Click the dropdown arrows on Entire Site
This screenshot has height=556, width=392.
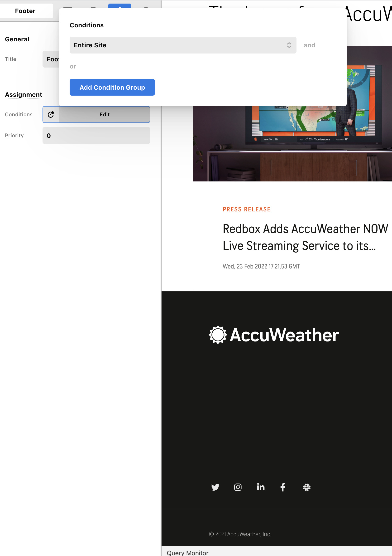pyautogui.click(x=289, y=45)
